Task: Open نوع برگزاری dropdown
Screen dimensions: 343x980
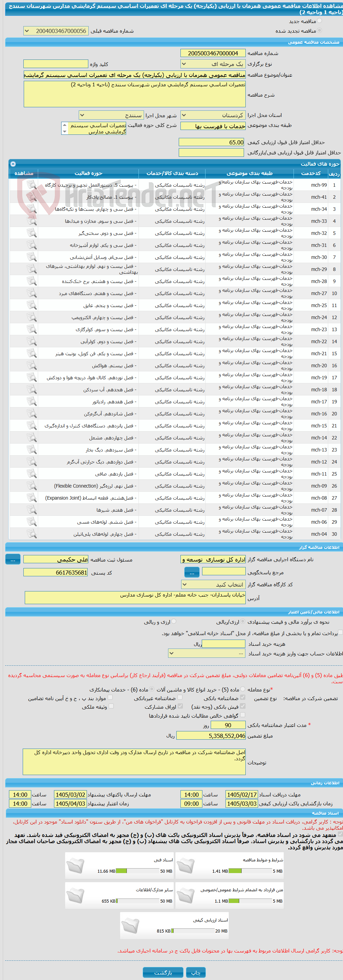Action: click(x=213, y=64)
